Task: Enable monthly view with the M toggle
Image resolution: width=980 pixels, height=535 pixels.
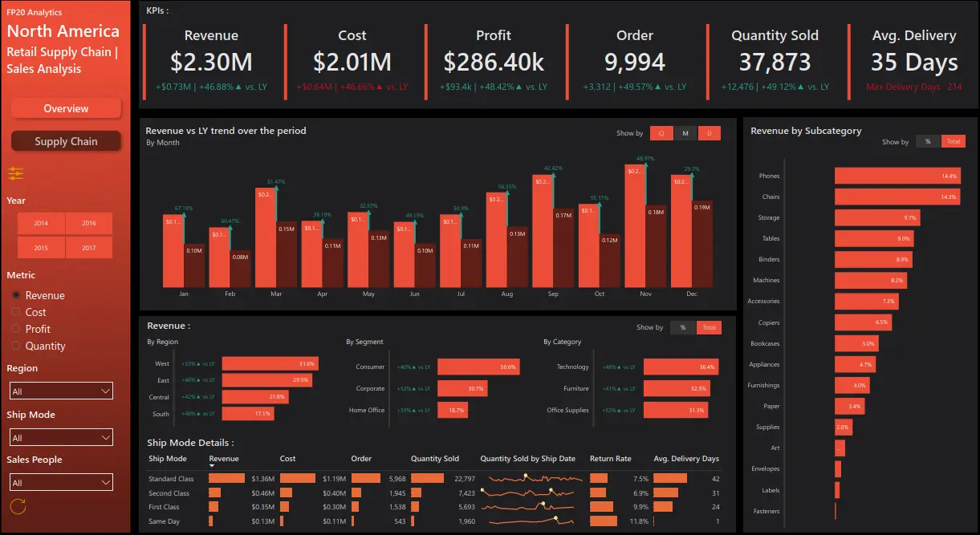Action: (685, 133)
